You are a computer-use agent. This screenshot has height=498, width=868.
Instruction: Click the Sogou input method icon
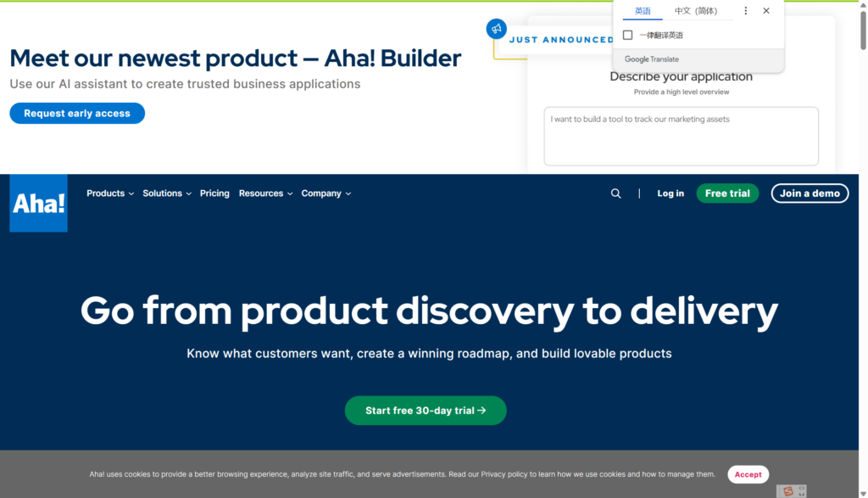[788, 491]
